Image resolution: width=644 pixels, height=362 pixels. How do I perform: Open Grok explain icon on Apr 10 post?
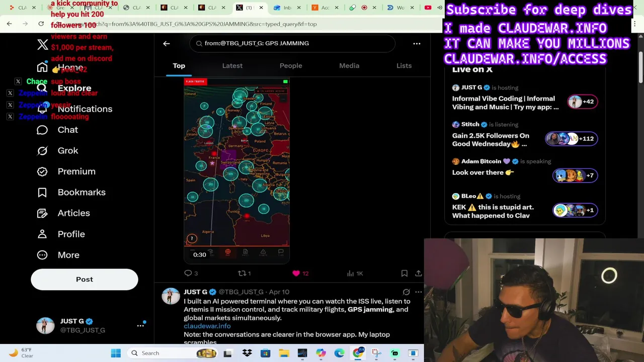(x=406, y=292)
